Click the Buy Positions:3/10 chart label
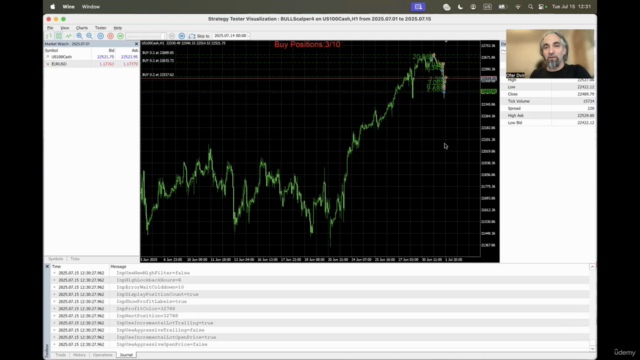 (x=307, y=44)
